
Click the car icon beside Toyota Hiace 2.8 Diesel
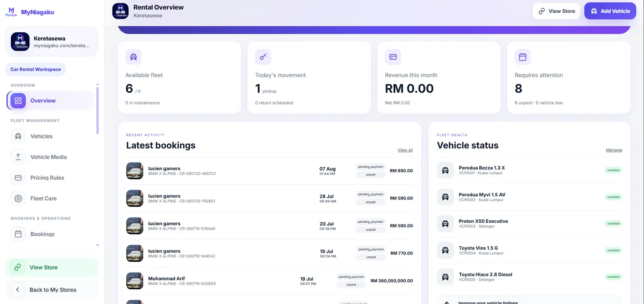445,277
